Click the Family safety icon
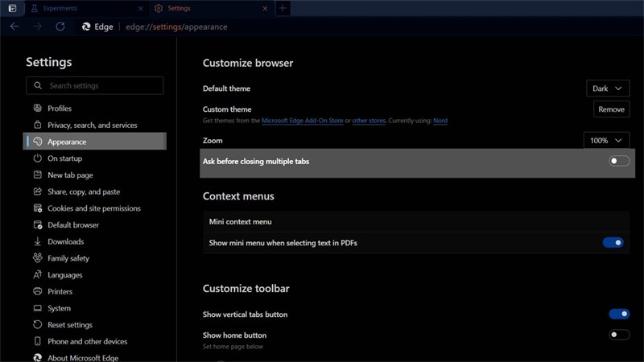The width and height of the screenshot is (644, 362). [37, 258]
